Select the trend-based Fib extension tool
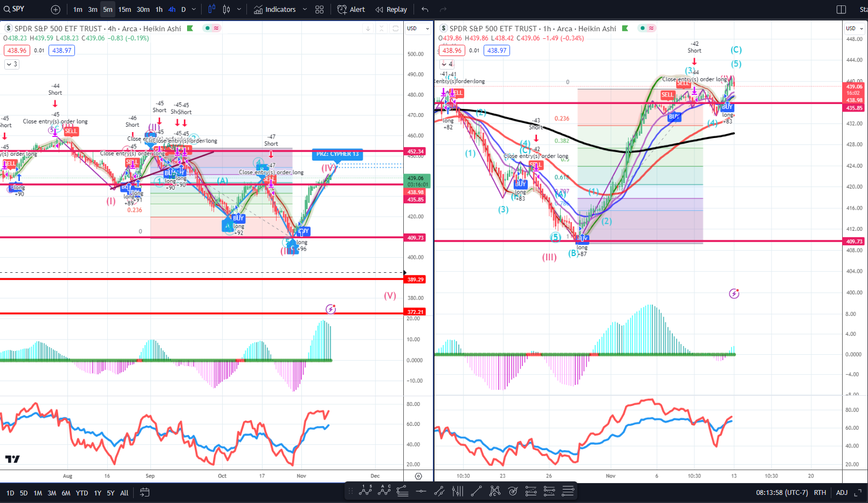This screenshot has height=503, width=868. point(402,491)
